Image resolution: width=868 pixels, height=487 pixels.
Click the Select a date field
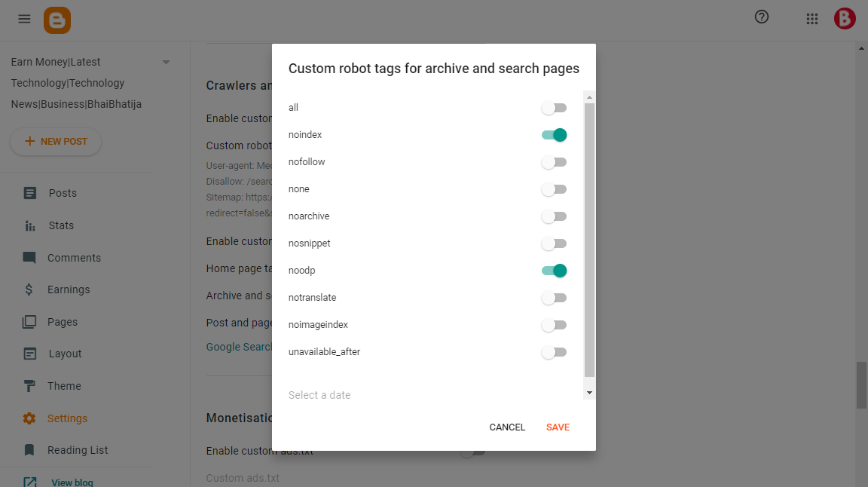[x=433, y=395]
